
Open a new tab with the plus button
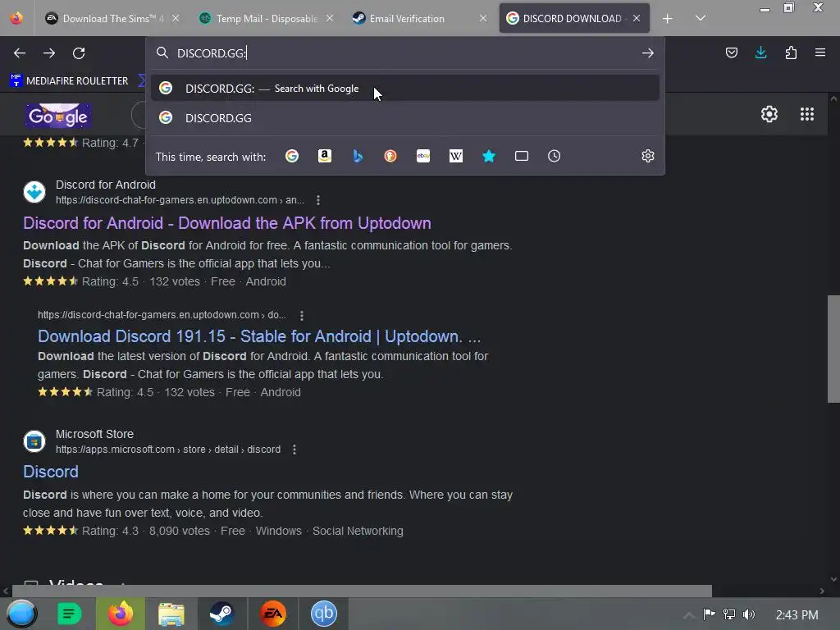(668, 19)
